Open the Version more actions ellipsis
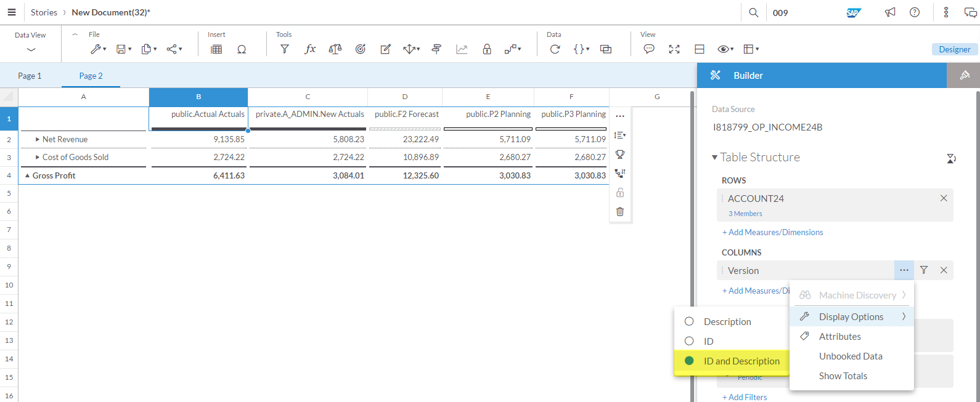 tap(904, 270)
